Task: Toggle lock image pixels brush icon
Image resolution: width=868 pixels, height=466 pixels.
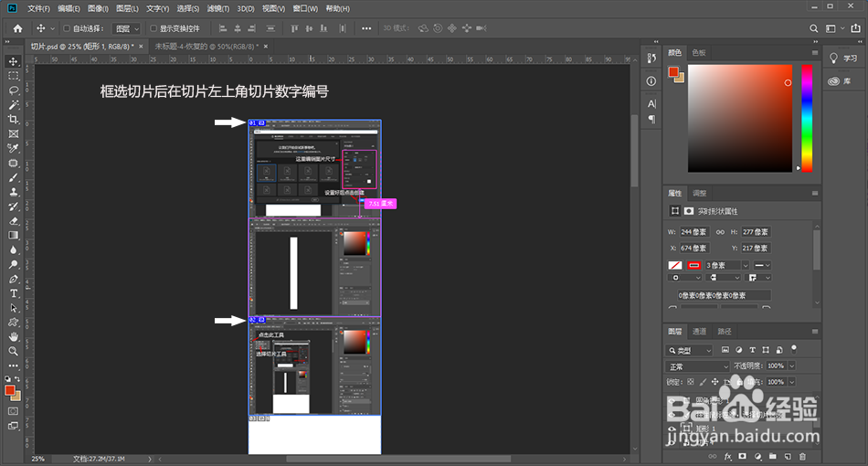Action: tap(703, 382)
